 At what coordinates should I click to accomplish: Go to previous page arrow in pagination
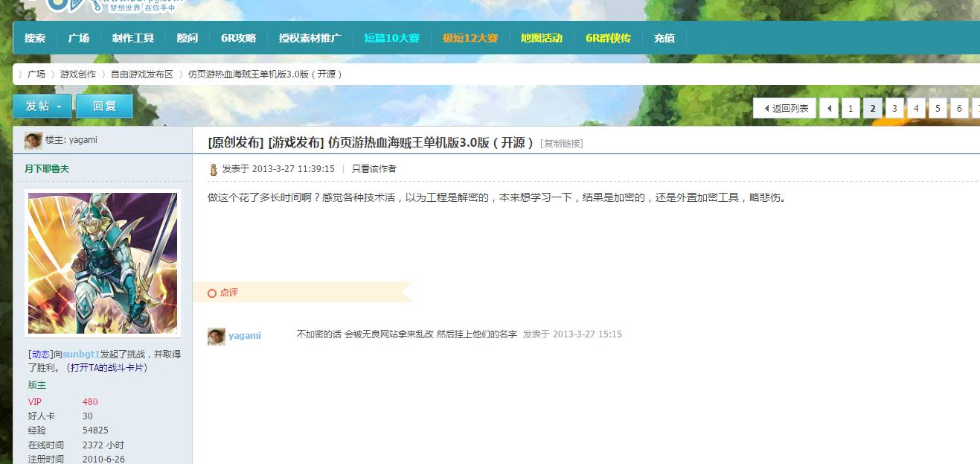829,109
